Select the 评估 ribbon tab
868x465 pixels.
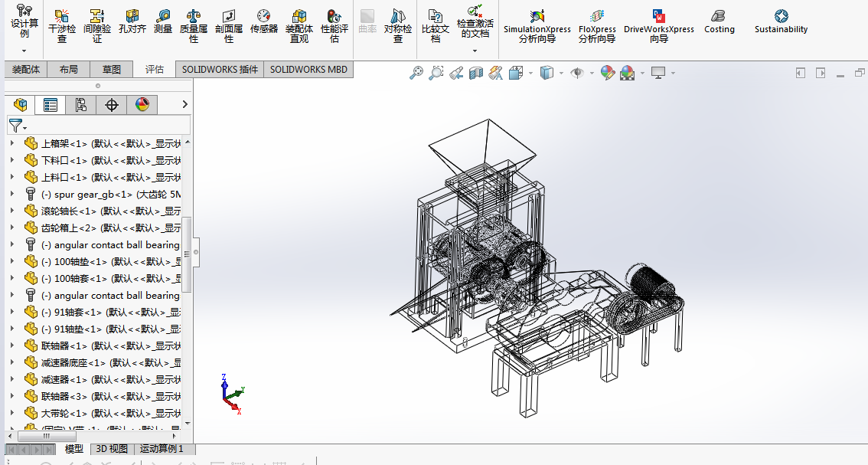tap(154, 69)
